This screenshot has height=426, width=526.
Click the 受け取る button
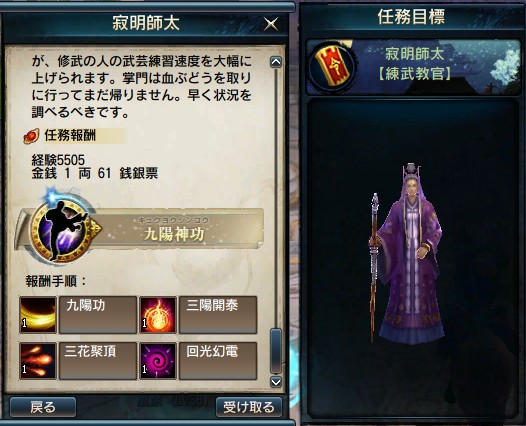[249, 407]
